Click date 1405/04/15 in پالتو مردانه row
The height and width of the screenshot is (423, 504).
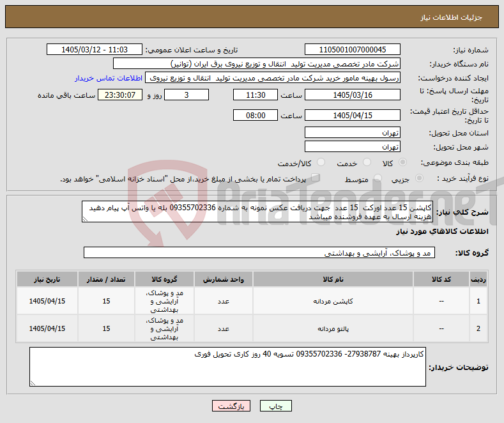[47, 328]
